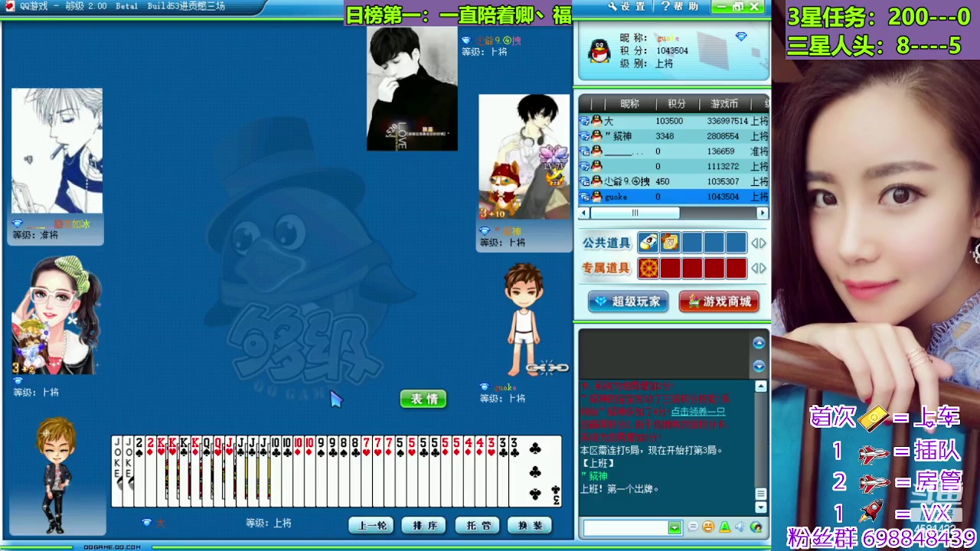Click the chat message input field

[625, 527]
